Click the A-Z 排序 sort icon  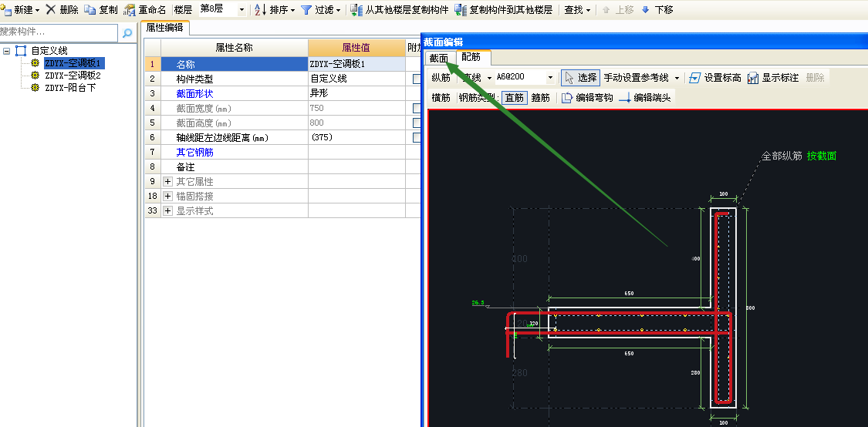(x=261, y=9)
